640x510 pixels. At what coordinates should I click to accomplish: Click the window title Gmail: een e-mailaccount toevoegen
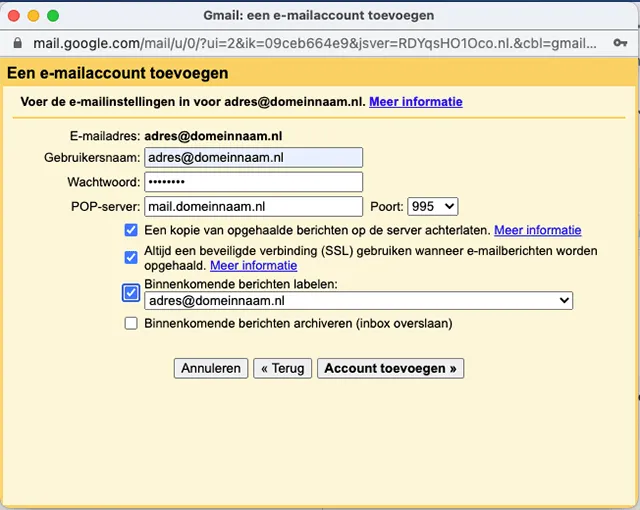tap(319, 16)
